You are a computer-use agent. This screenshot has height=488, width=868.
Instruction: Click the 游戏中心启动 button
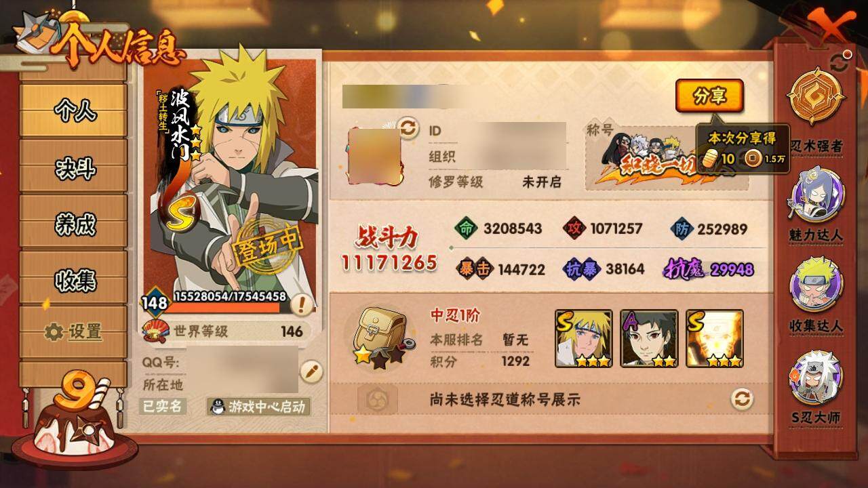coord(258,407)
